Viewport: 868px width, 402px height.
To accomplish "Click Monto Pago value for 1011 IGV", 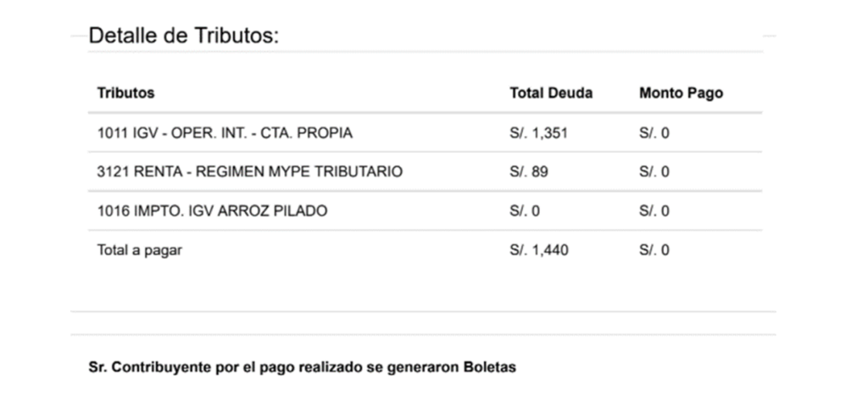I will [x=654, y=133].
